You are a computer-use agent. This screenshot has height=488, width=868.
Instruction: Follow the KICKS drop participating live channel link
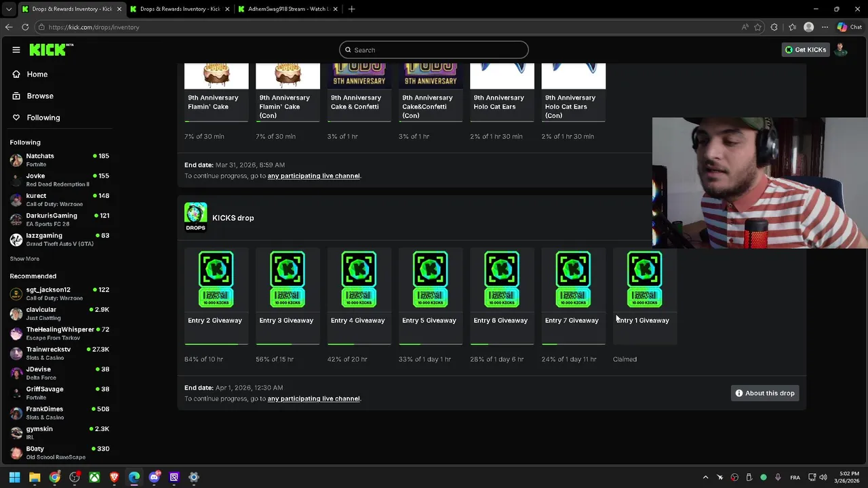313,399
